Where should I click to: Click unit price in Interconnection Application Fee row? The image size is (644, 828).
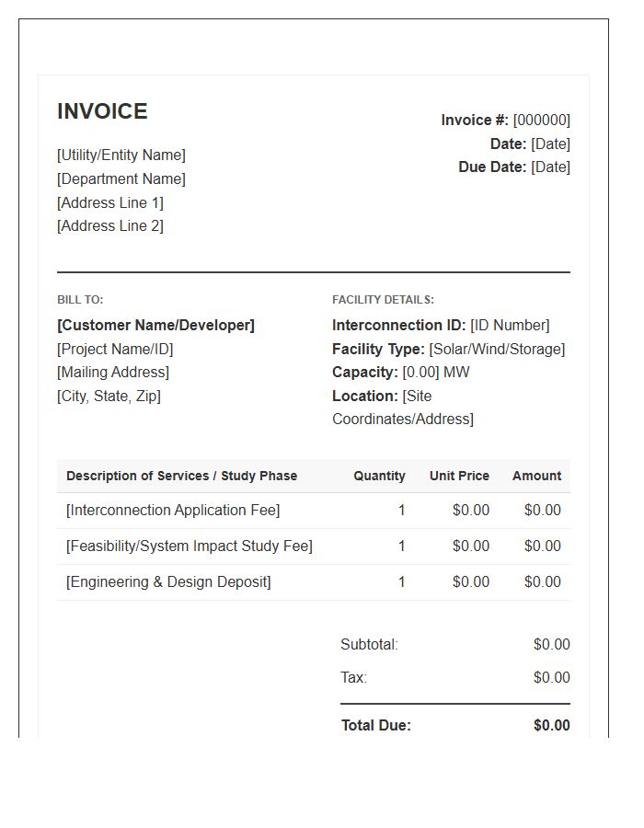pos(471,511)
